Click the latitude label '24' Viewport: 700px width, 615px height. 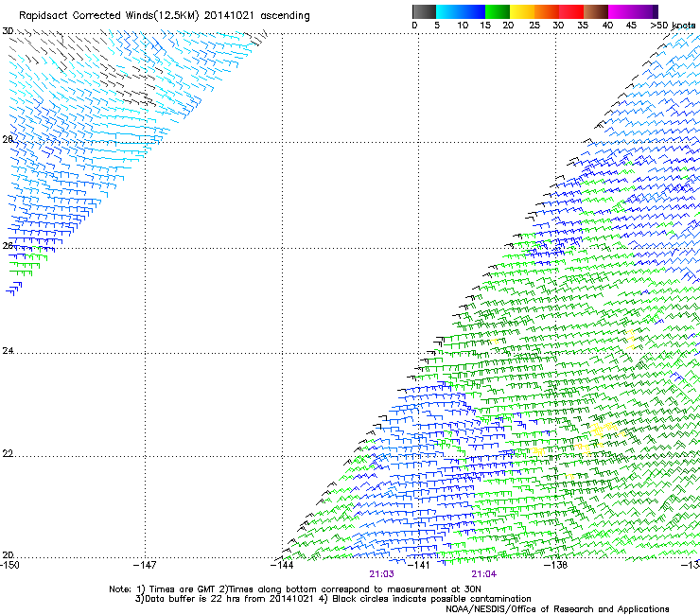pyautogui.click(x=8, y=351)
